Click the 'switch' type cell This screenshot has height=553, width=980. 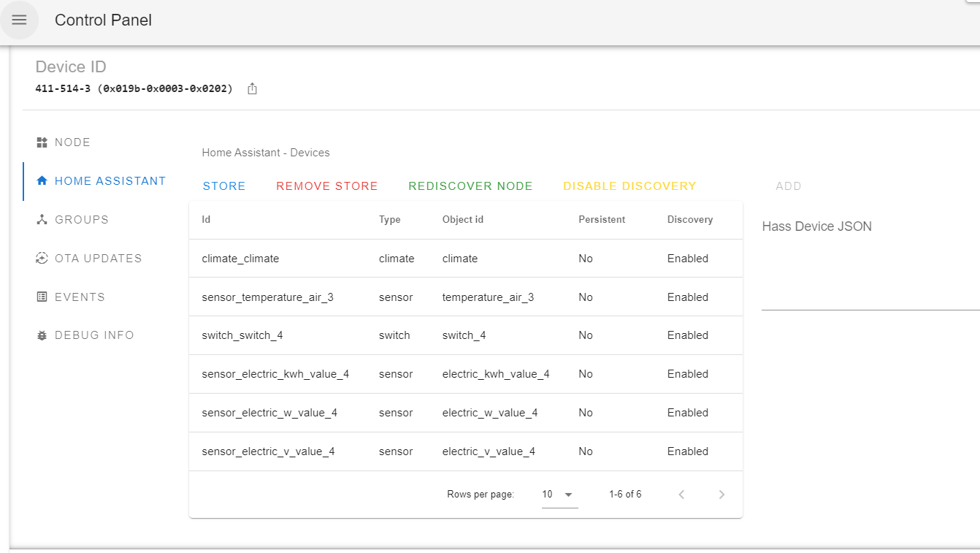[x=394, y=335]
